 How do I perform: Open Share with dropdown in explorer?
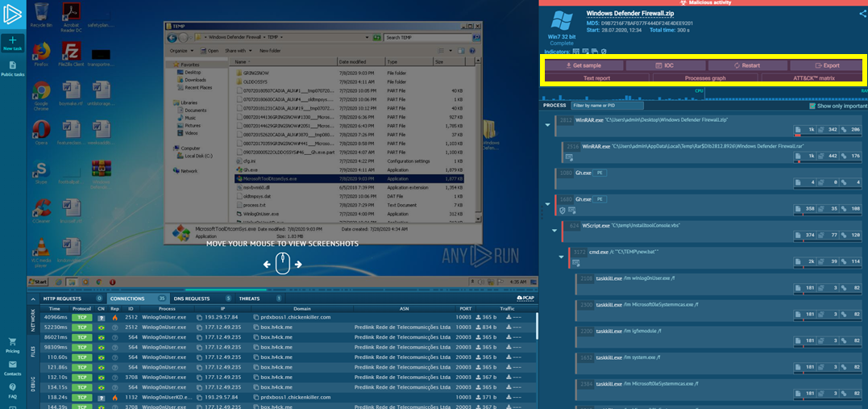(238, 51)
